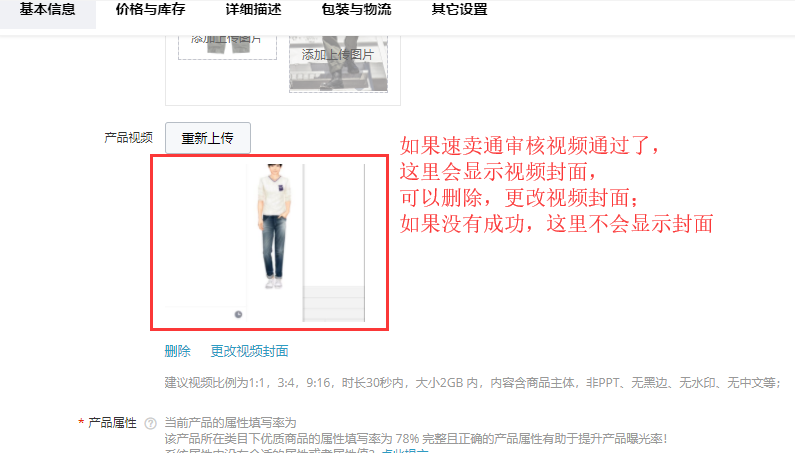Click the 点此提交 link at bottom
The width and height of the screenshot is (795, 453).
click(x=405, y=450)
